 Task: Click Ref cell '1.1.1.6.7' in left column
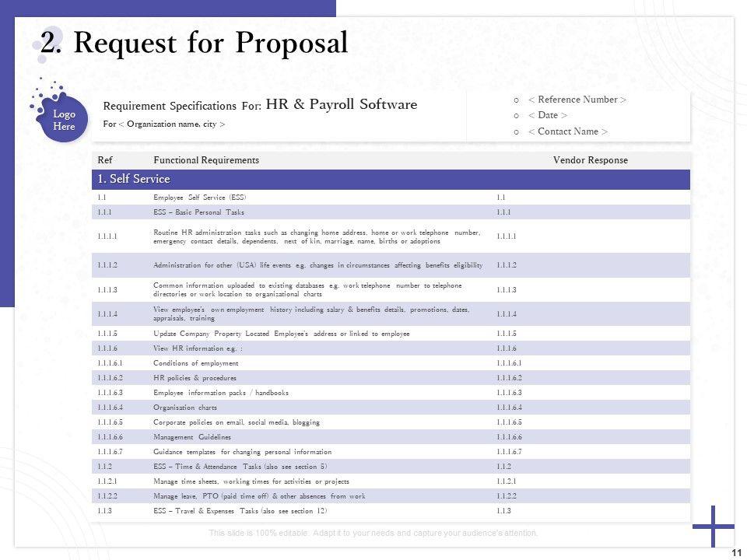click(110, 451)
